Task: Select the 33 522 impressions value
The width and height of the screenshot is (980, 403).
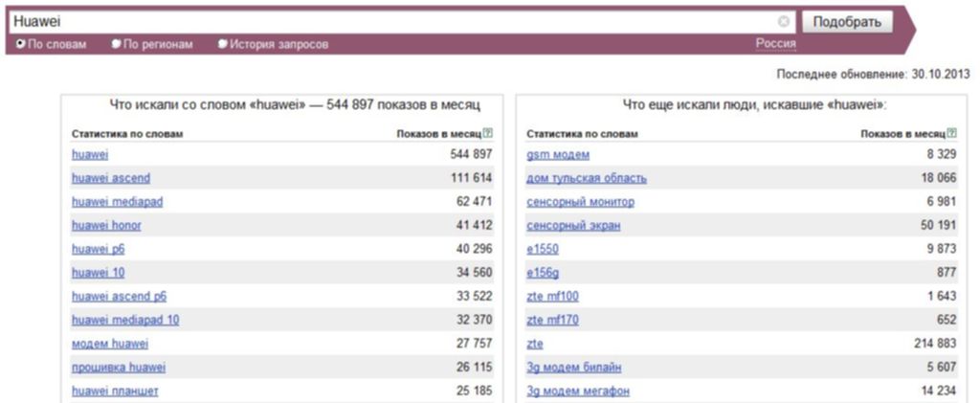Action: [475, 296]
